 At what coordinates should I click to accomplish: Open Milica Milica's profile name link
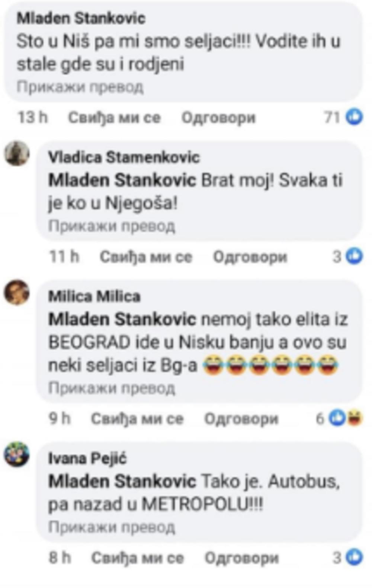point(94,296)
